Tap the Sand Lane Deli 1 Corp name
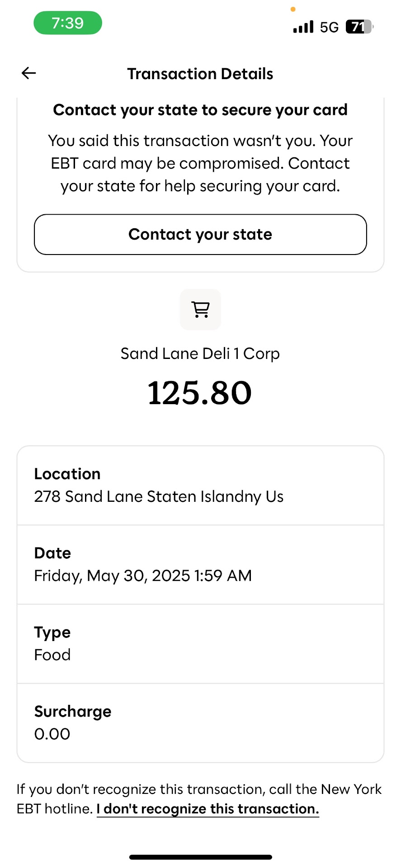Image resolution: width=401 pixels, height=868 pixels. pyautogui.click(x=200, y=354)
